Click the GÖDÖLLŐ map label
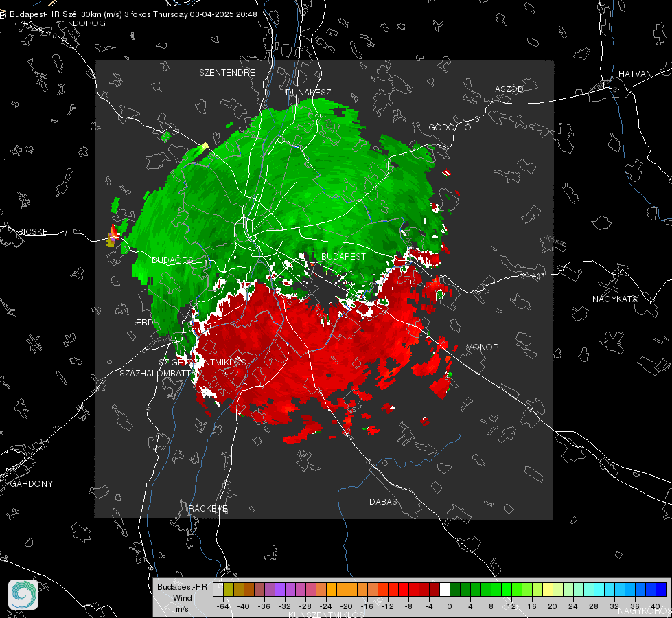The image size is (672, 618). [x=450, y=127]
